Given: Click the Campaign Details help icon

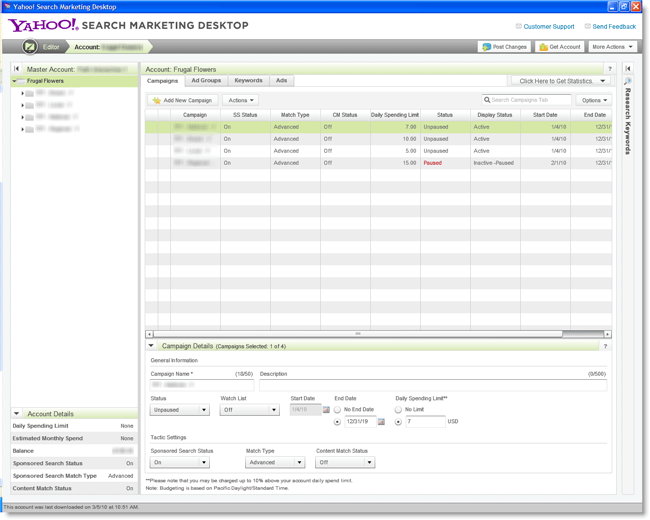Looking at the screenshot, I should coord(605,346).
